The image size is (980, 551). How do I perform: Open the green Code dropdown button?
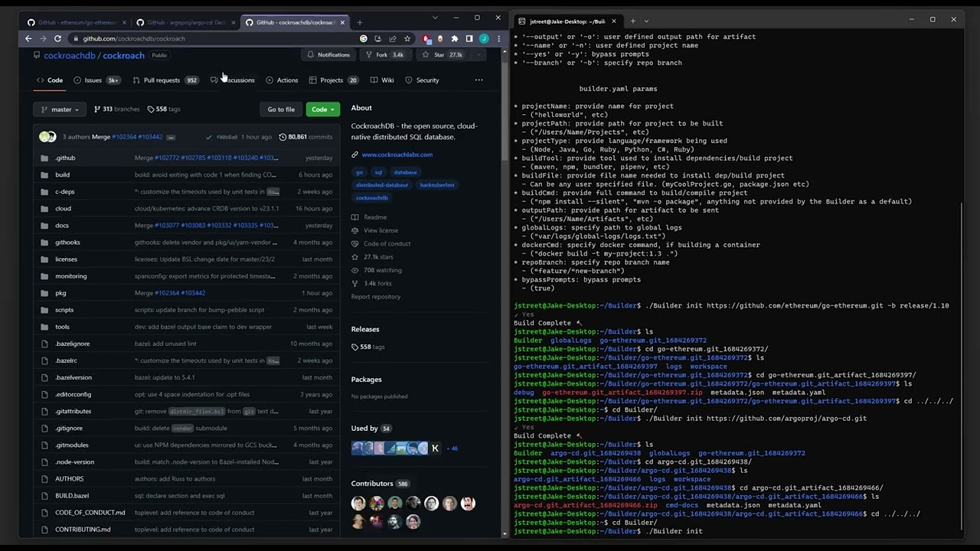click(323, 109)
